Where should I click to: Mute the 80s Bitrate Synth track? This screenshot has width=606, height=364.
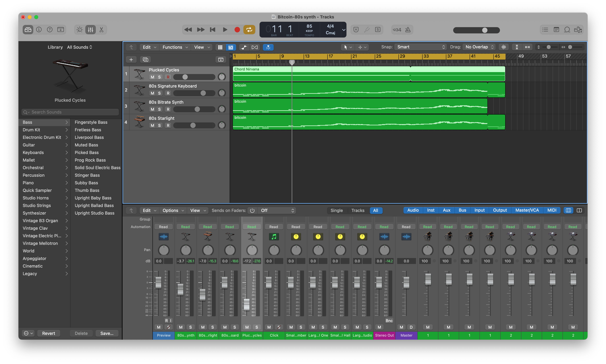tap(152, 109)
